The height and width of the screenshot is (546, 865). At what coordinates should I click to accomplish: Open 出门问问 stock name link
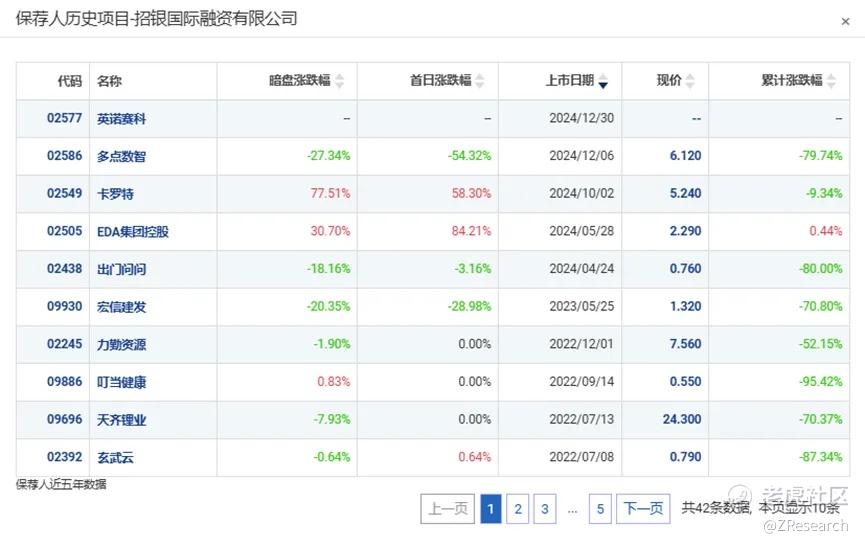click(x=121, y=269)
